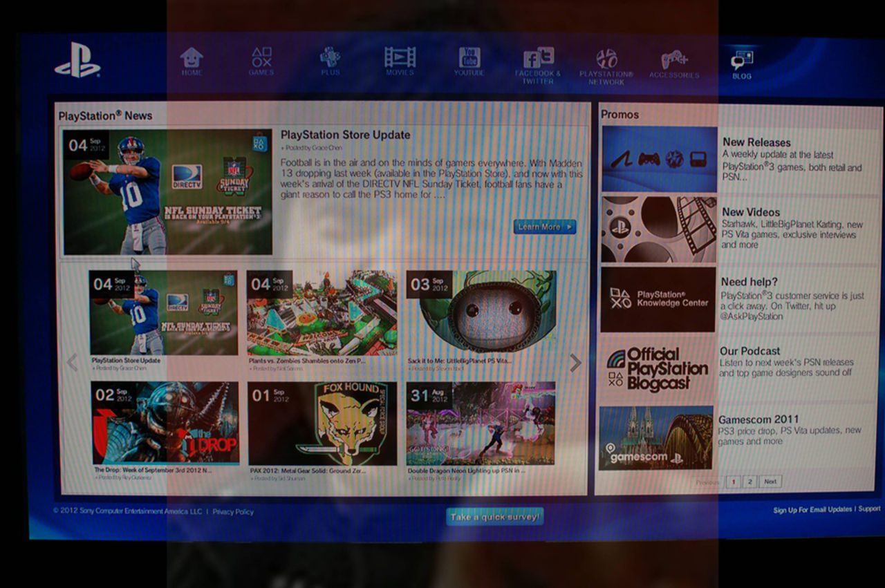The width and height of the screenshot is (885, 588).
Task: Select the Home navigation icon
Action: pyautogui.click(x=192, y=57)
